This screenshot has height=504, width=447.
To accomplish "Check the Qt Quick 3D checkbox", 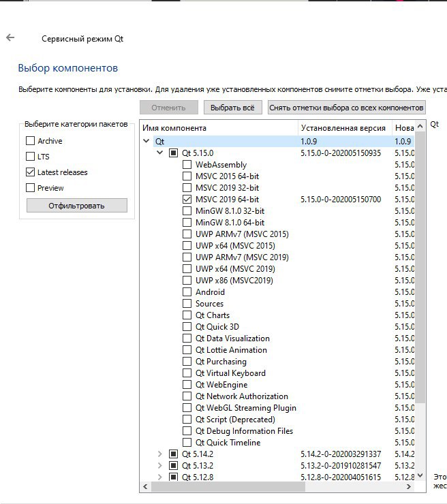I will click(x=187, y=326).
